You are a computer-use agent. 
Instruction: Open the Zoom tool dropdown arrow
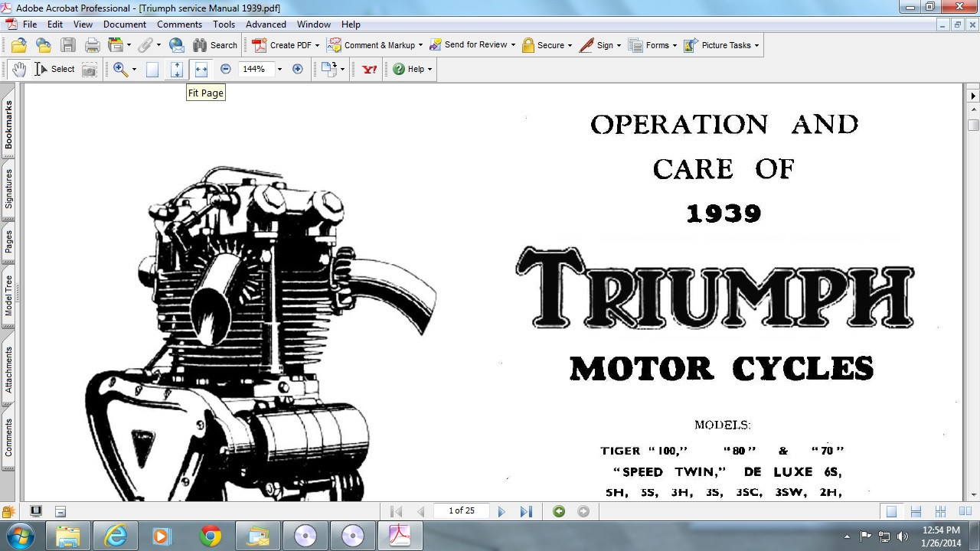click(134, 69)
